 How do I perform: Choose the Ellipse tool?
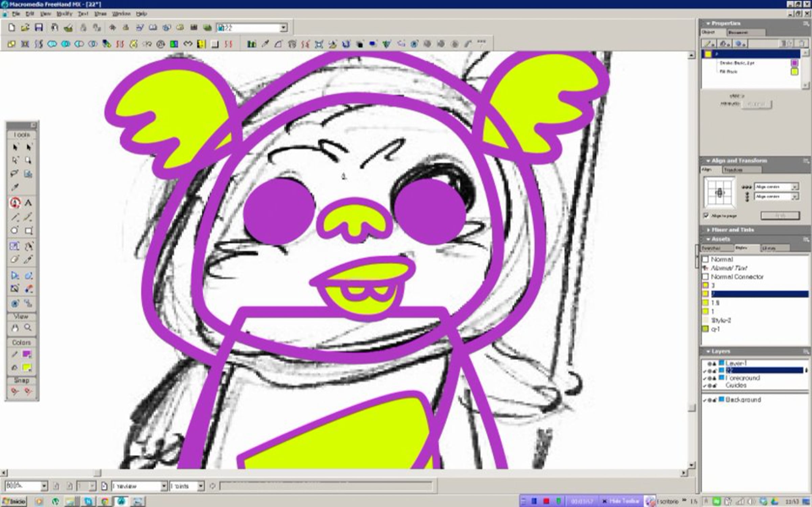(x=15, y=230)
